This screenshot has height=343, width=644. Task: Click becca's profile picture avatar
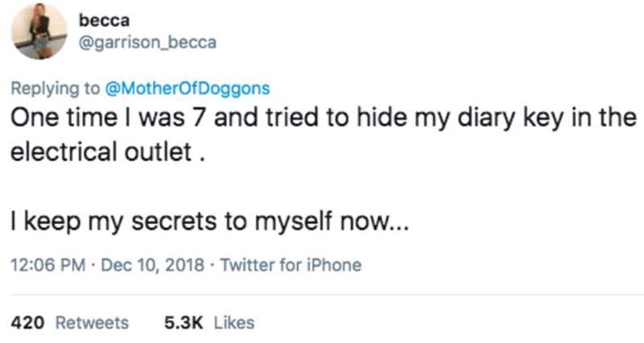pyautogui.click(x=40, y=31)
